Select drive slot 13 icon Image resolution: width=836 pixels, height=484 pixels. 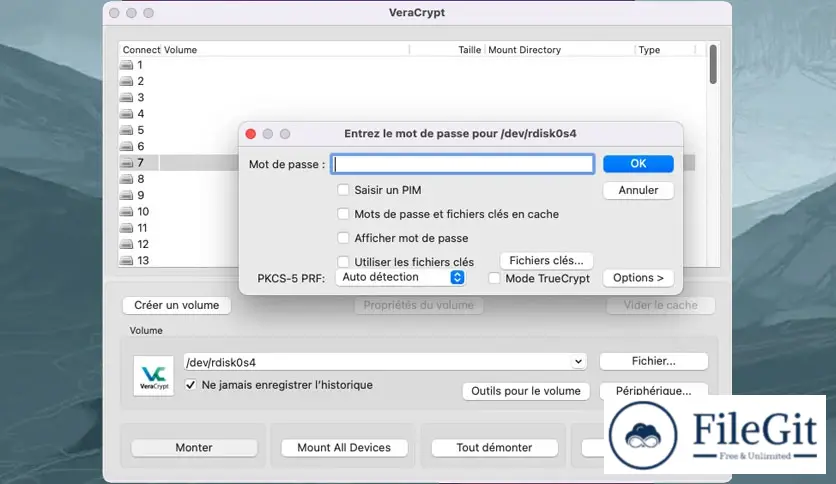126,261
